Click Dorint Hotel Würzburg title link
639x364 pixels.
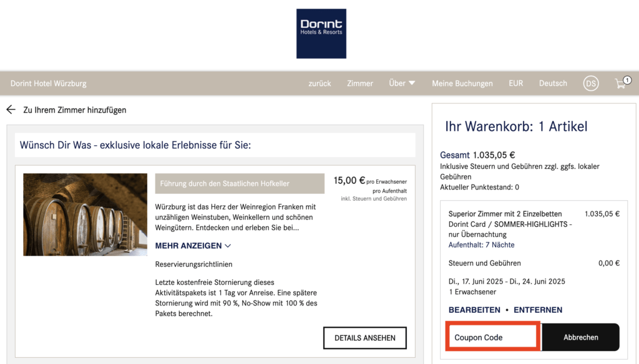pyautogui.click(x=49, y=84)
